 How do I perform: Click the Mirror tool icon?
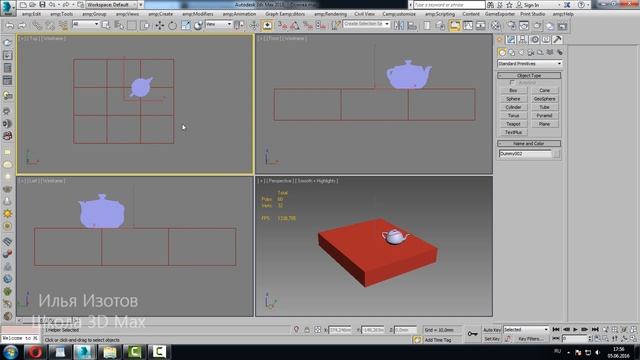coord(399,25)
